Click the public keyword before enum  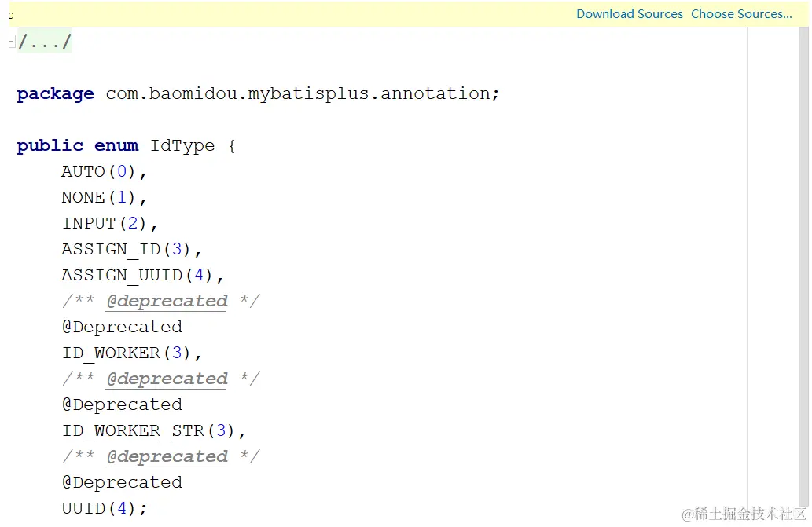[x=50, y=146]
